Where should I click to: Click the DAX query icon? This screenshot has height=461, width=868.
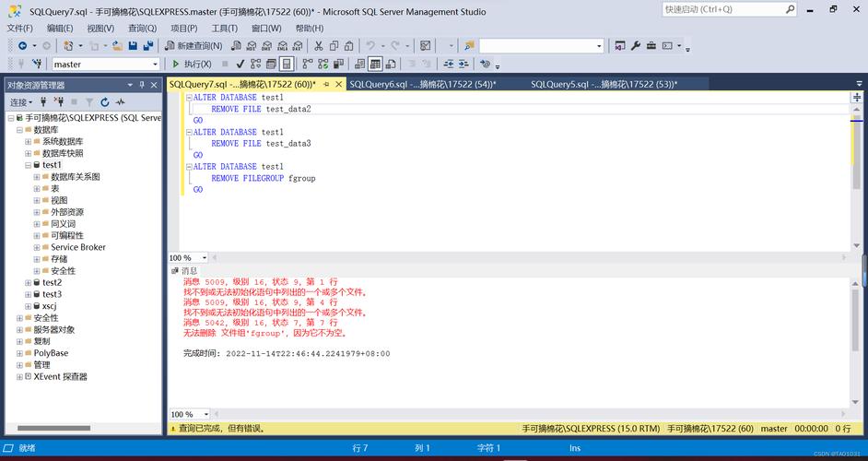click(x=298, y=46)
